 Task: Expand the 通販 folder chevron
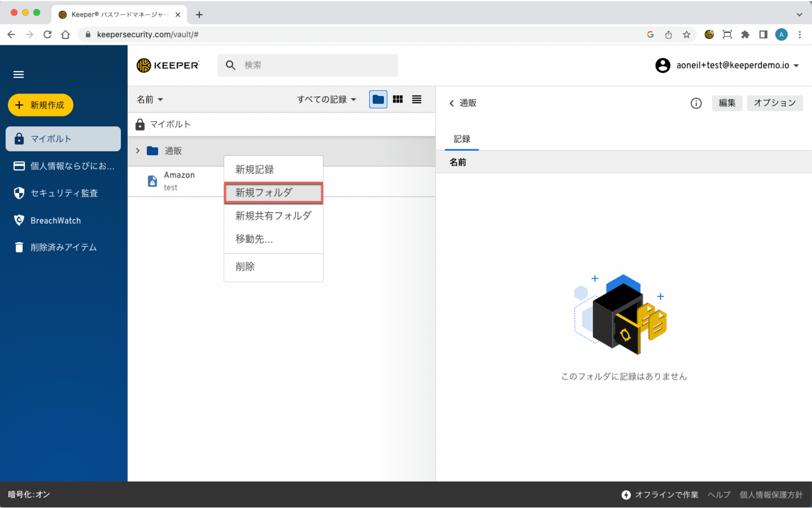[138, 151]
